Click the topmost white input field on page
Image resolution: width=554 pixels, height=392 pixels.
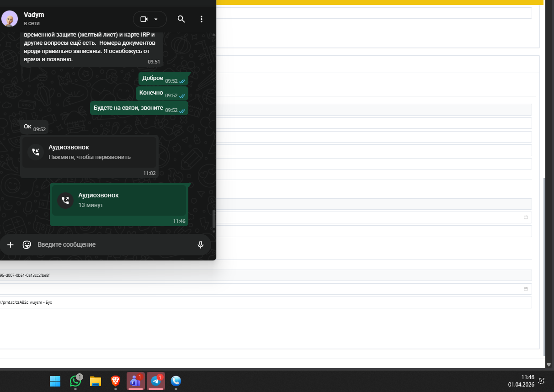tap(374, 13)
